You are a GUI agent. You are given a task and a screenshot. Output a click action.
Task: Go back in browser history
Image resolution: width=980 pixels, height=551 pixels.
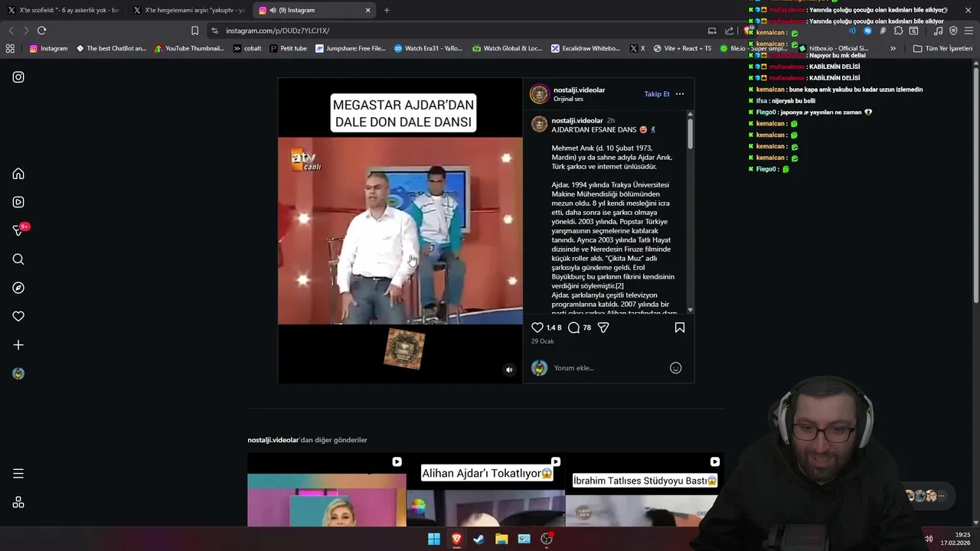11,31
